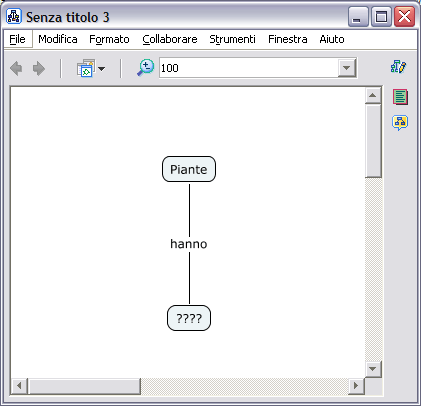Open the styles editor icon
This screenshot has width=421, height=406.
[398, 67]
